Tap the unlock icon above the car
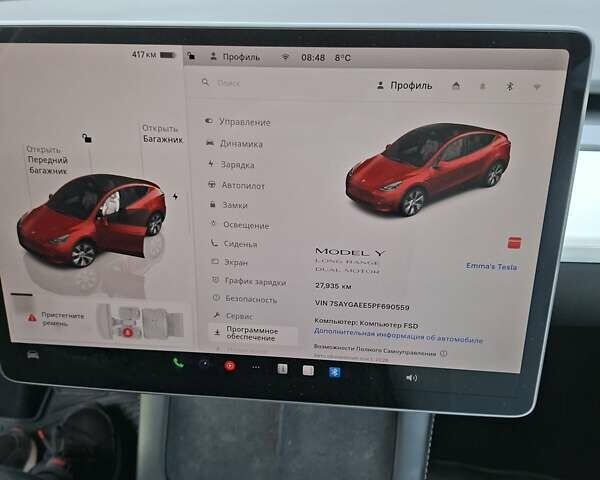 point(87,137)
